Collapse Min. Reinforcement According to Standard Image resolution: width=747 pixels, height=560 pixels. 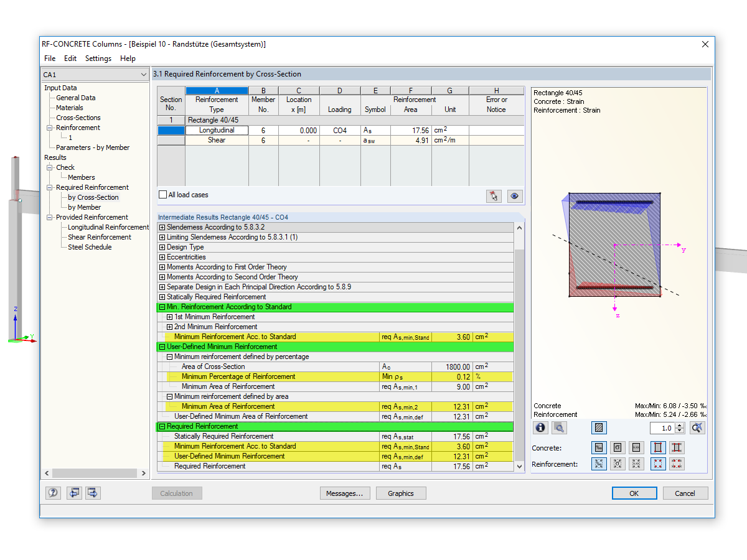(x=162, y=307)
